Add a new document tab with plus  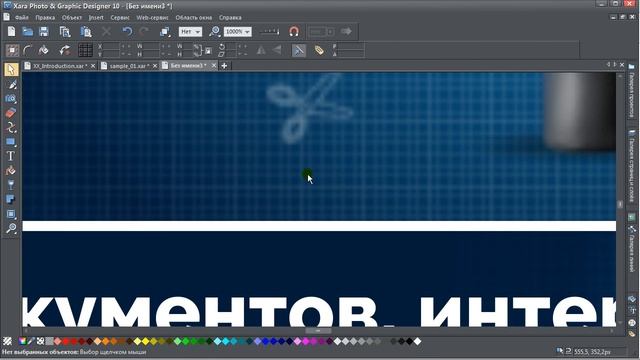coord(224,65)
